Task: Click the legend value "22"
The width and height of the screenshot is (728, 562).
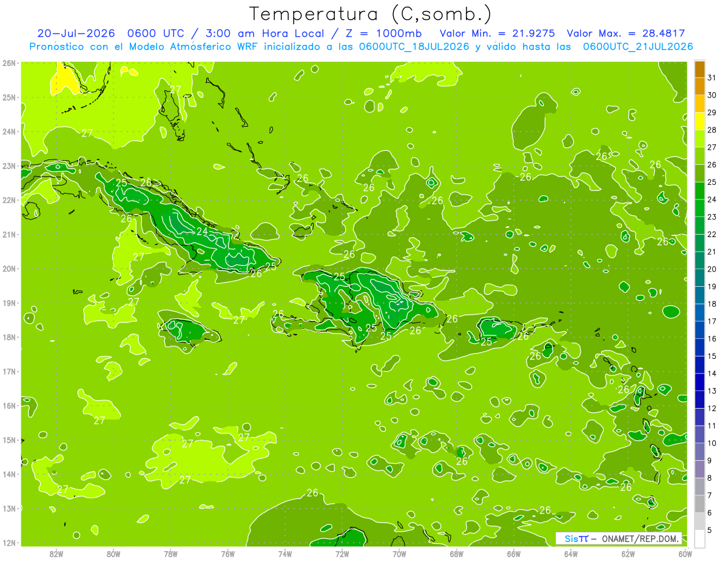Action: coord(712,235)
